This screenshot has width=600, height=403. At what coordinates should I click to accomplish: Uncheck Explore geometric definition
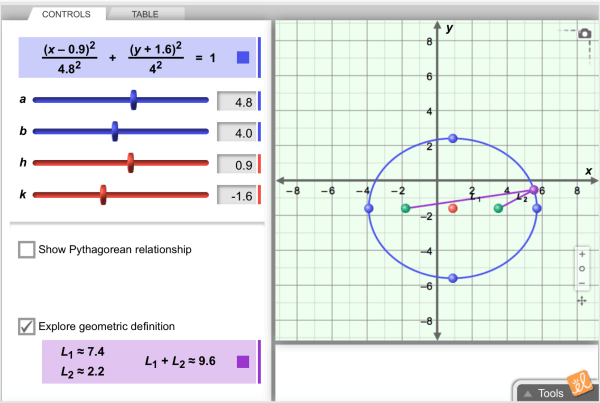pos(27,325)
